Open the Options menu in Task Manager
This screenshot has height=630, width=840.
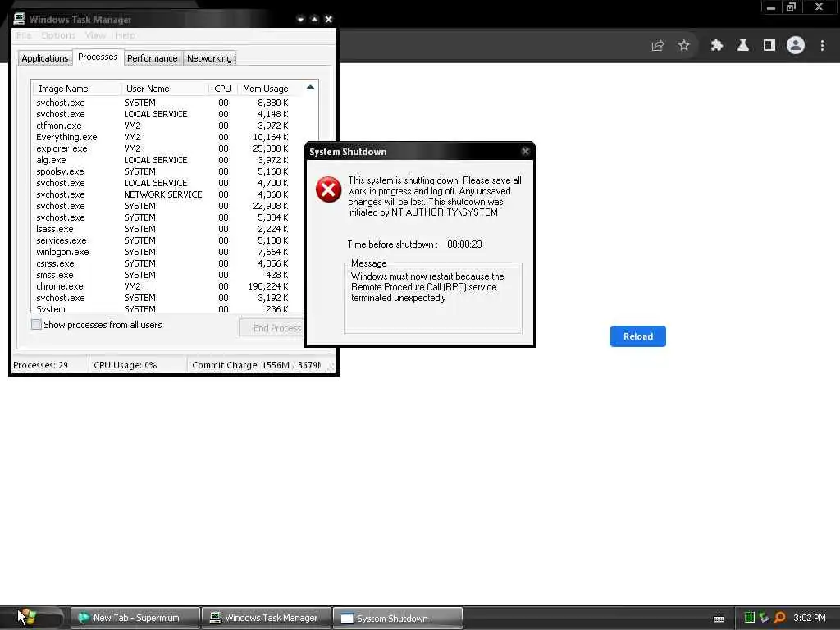tap(58, 35)
